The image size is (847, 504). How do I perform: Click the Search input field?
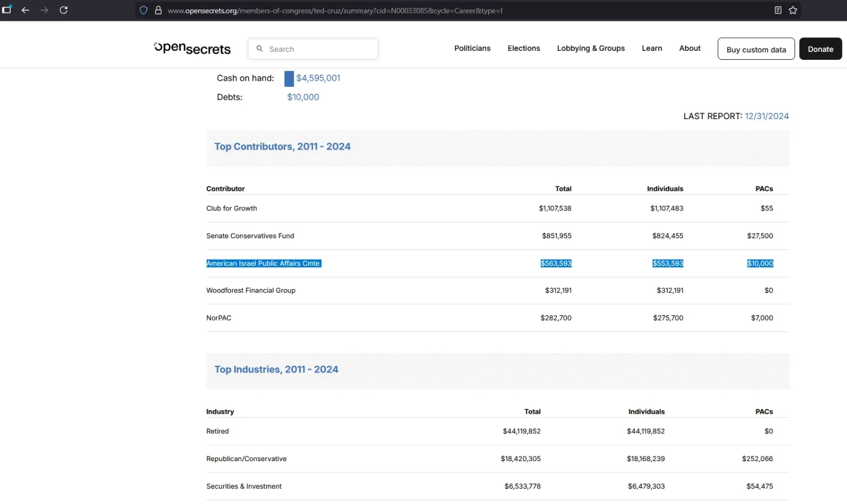[313, 49]
